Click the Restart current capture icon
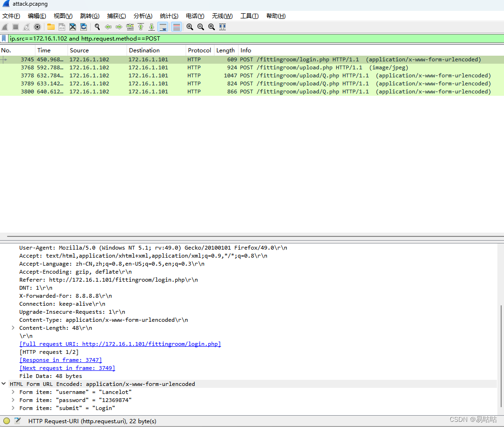The height and width of the screenshot is (427, 504). point(26,27)
